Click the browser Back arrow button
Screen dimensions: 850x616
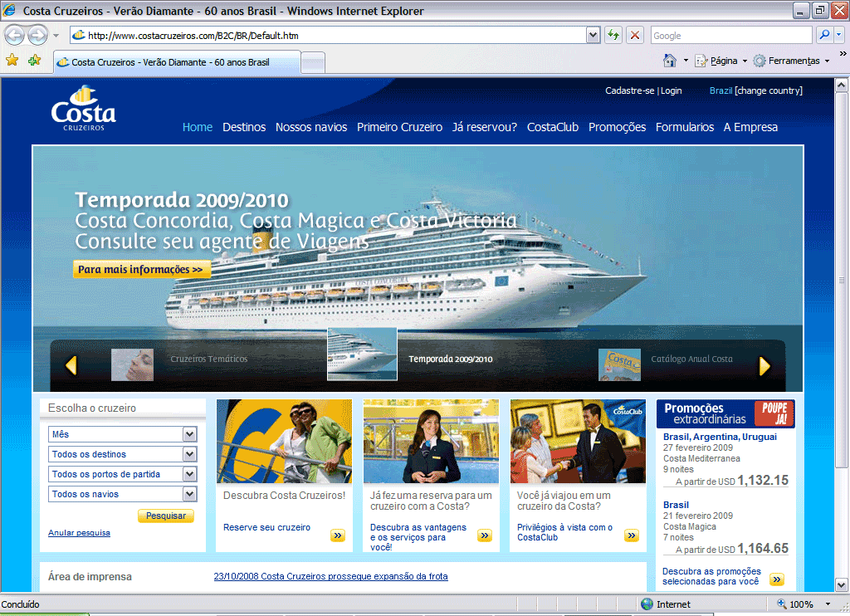[14, 36]
